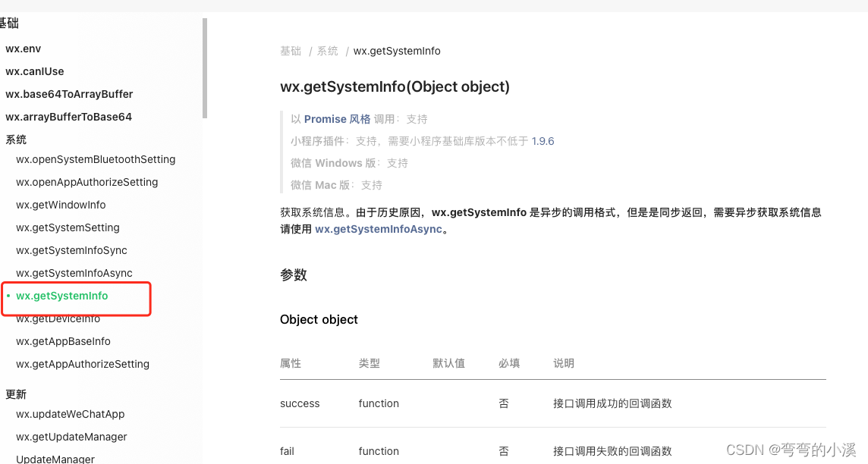Select the highlighted wx.getSystemInfo menu item
Viewport: 868px width, 464px height.
(x=62, y=296)
